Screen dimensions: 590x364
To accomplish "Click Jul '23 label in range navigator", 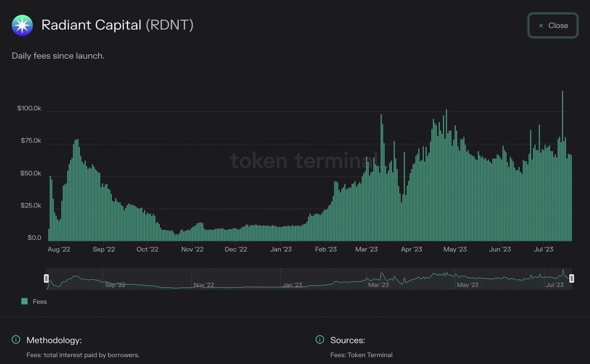I will click(x=555, y=285).
